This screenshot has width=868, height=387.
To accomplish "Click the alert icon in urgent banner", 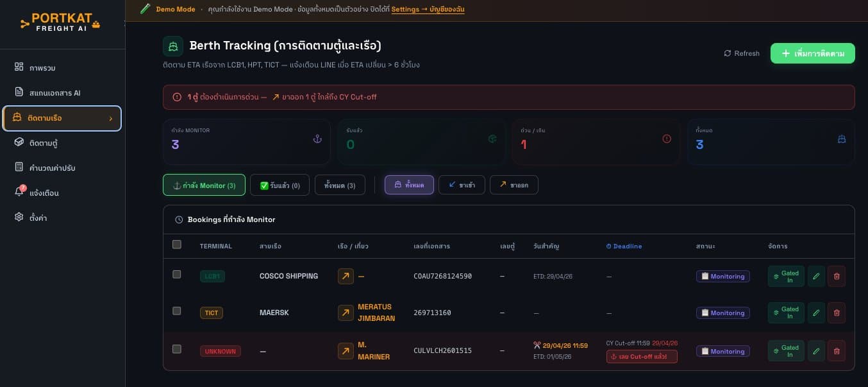I will [x=177, y=97].
